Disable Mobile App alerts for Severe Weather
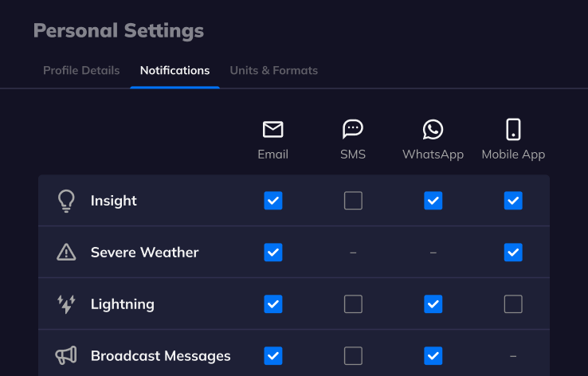Image resolution: width=588 pixels, height=376 pixels. tap(513, 253)
